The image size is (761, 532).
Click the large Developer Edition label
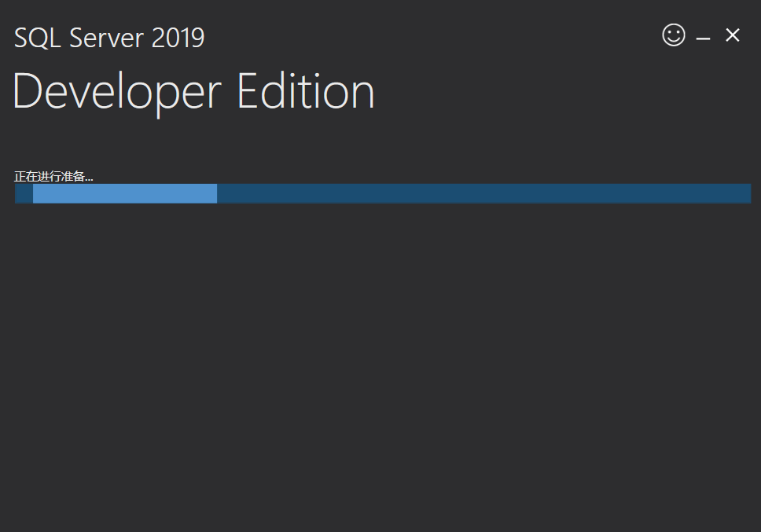point(193,90)
